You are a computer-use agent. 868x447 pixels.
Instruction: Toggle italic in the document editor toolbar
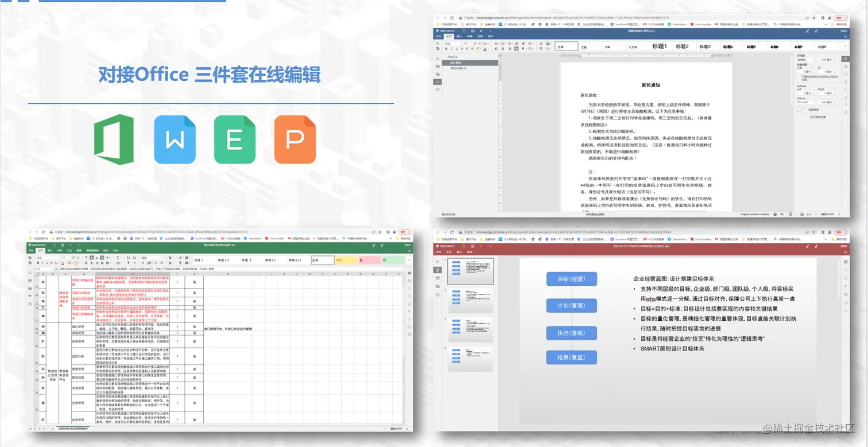451,49
